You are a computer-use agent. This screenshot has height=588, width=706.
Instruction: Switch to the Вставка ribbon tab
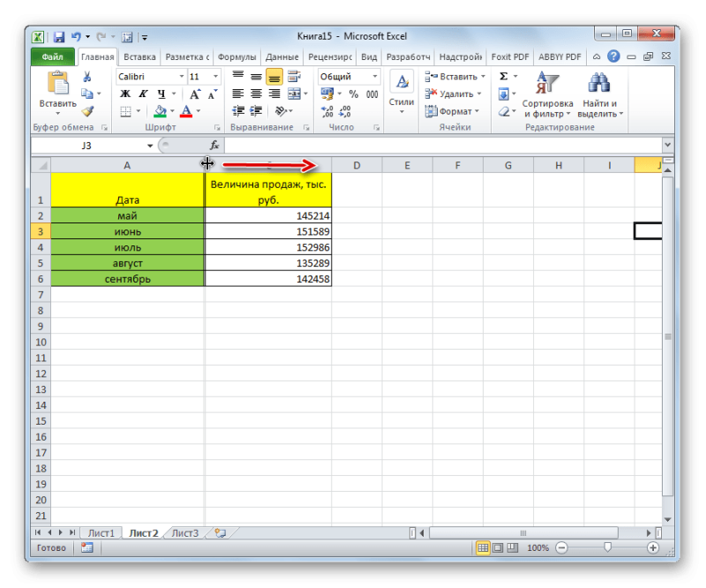click(x=139, y=57)
